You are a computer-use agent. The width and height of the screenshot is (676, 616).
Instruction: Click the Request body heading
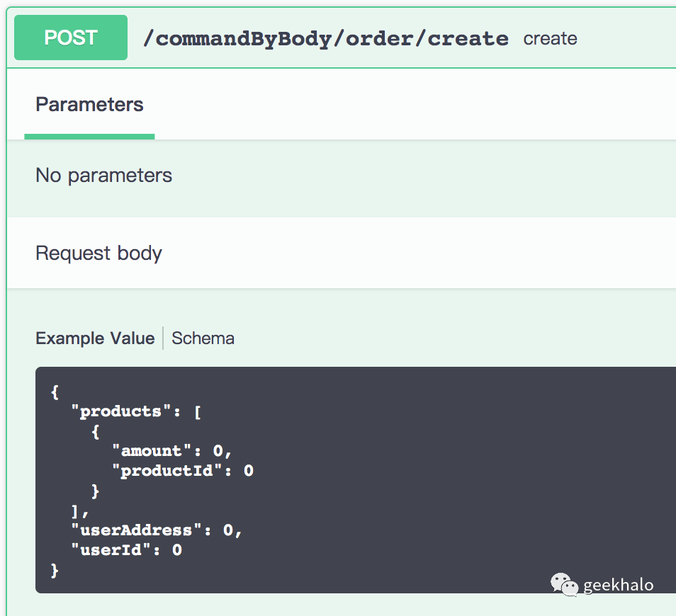[x=98, y=253]
